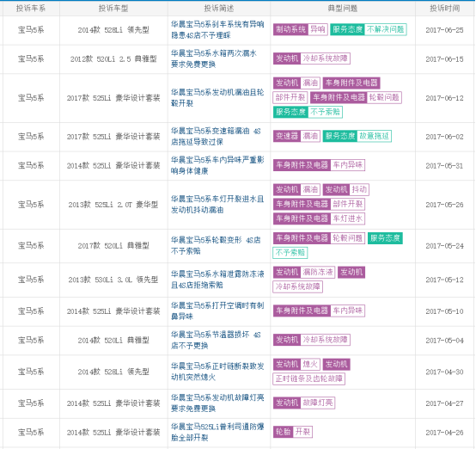Click the date 2017-04-27

[444, 403]
